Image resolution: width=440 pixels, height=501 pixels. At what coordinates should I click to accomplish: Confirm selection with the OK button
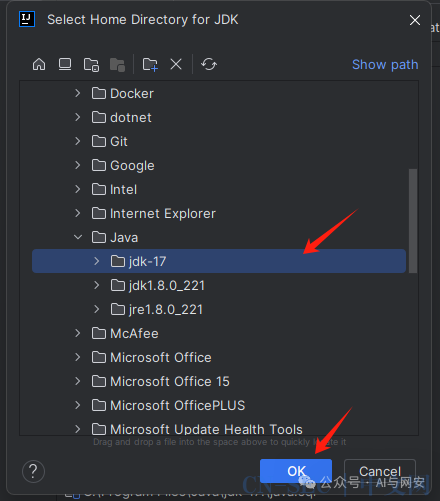click(296, 471)
